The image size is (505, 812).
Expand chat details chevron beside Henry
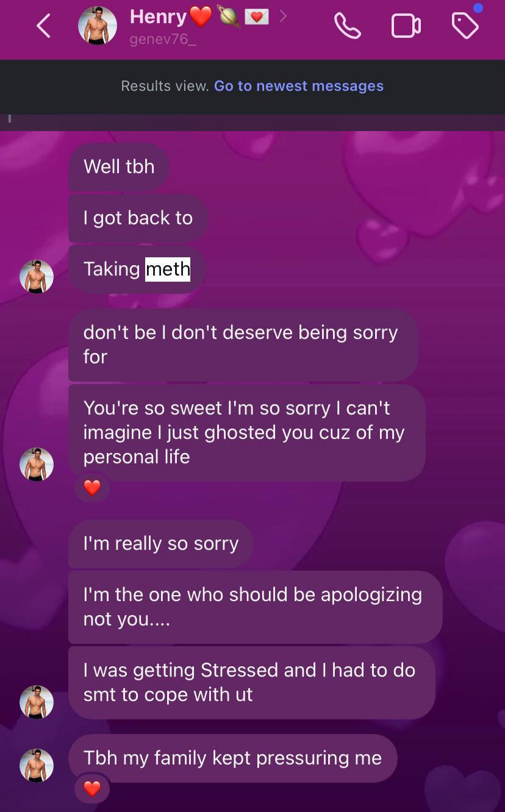283,17
